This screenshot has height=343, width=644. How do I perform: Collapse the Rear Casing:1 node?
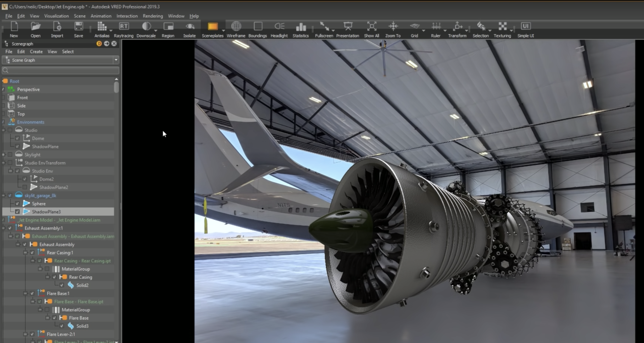(25, 253)
